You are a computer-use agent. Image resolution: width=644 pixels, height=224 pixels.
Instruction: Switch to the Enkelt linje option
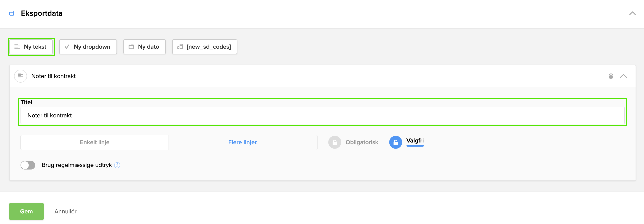[x=95, y=142]
